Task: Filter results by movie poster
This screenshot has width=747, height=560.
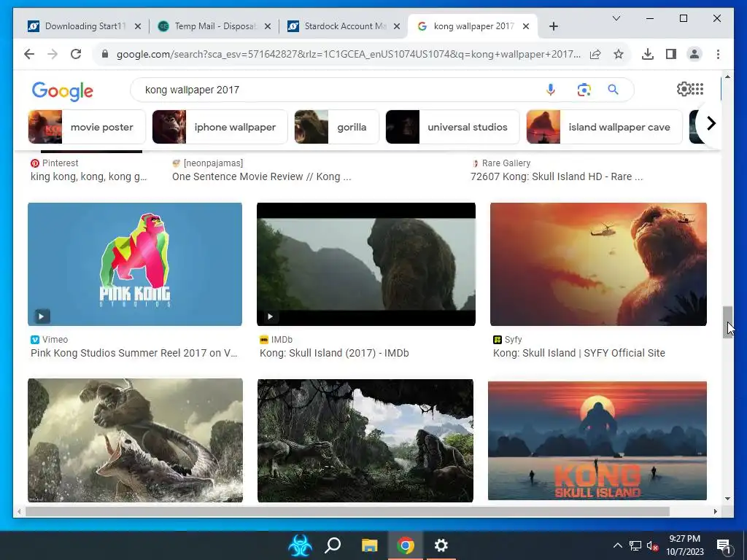Action: coord(87,127)
